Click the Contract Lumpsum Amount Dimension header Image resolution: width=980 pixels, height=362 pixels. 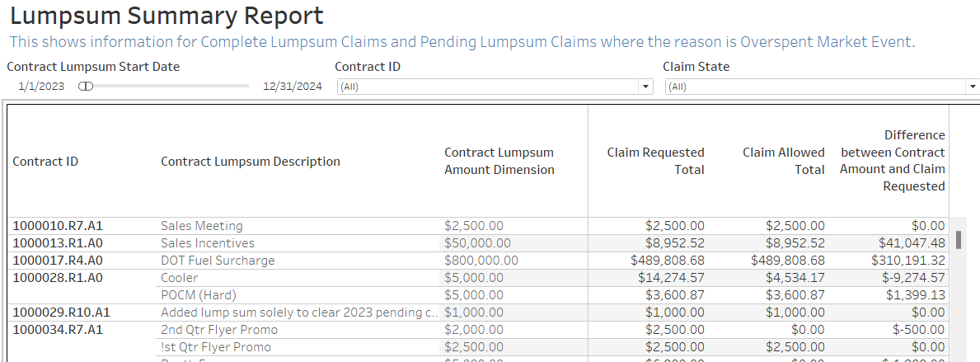[499, 162]
